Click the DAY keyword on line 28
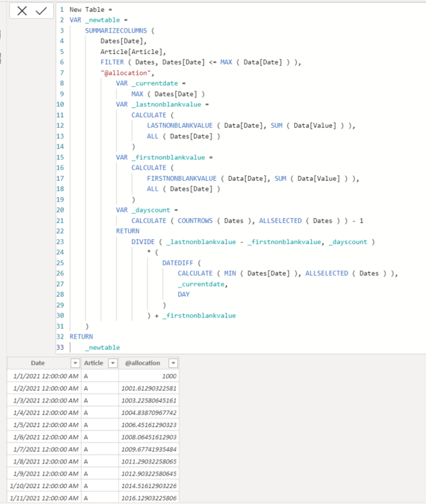The height and width of the screenshot is (504, 426). (x=183, y=294)
